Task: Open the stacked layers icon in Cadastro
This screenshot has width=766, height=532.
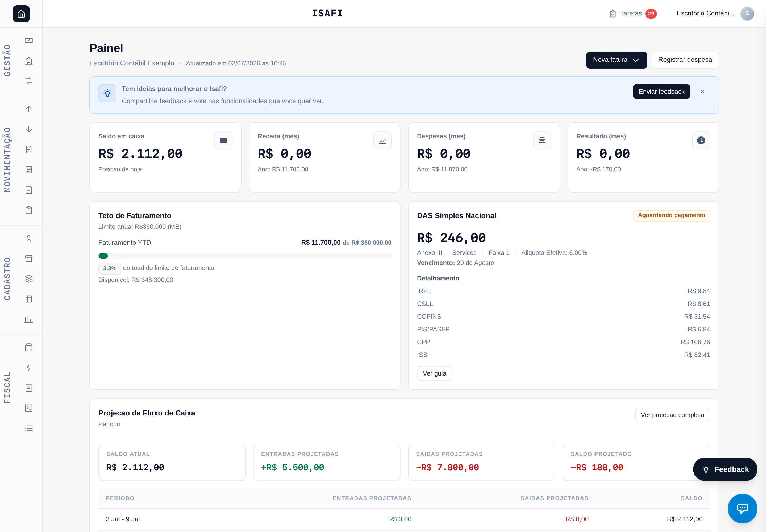Action: point(29,279)
